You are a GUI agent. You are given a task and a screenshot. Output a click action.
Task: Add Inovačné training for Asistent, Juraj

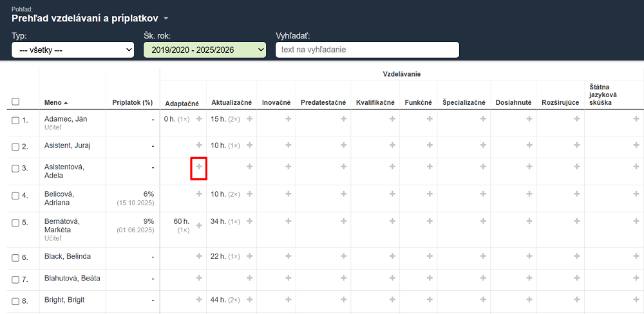pyautogui.click(x=288, y=145)
